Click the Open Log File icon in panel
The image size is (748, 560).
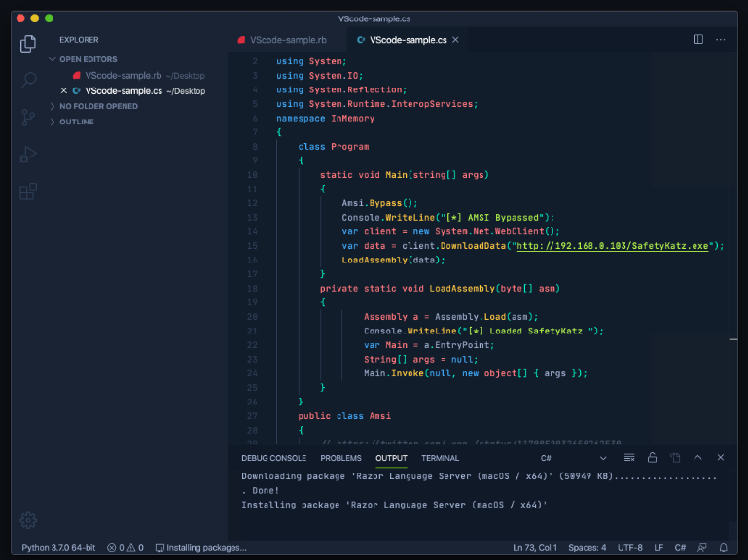tap(675, 458)
